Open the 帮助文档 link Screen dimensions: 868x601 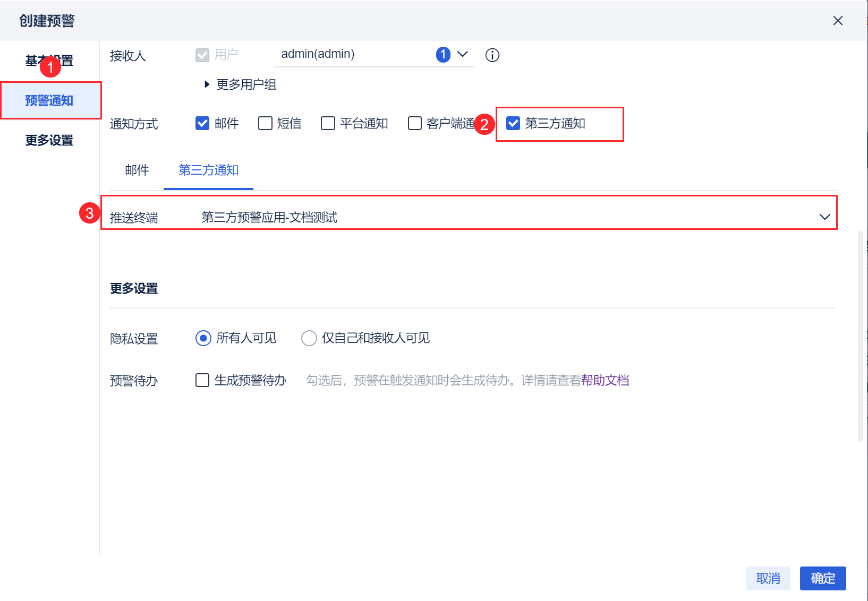pos(605,380)
